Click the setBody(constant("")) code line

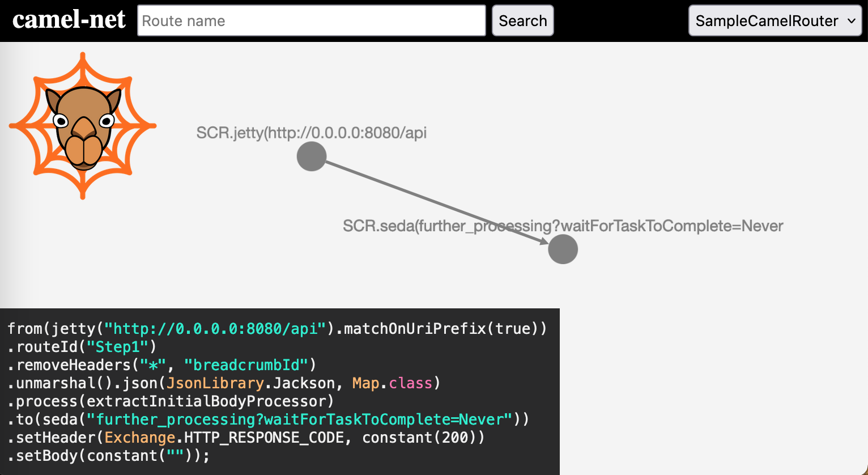(108, 456)
